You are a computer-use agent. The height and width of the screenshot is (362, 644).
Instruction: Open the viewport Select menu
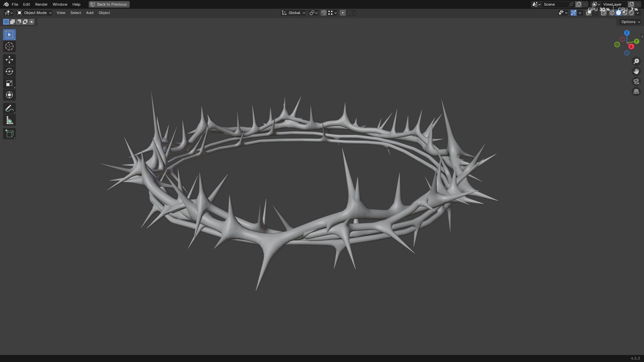[75, 13]
